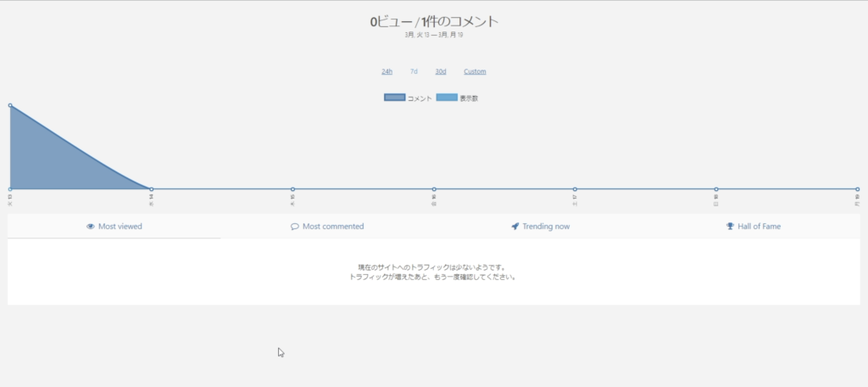Click the chart data point at 水 14

click(151, 189)
